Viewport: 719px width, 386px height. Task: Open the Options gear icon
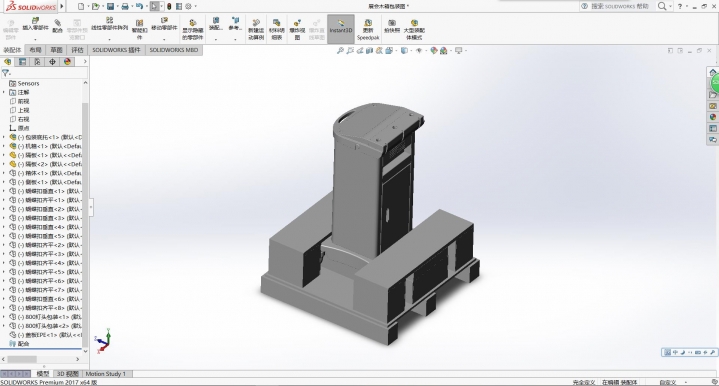point(188,6)
